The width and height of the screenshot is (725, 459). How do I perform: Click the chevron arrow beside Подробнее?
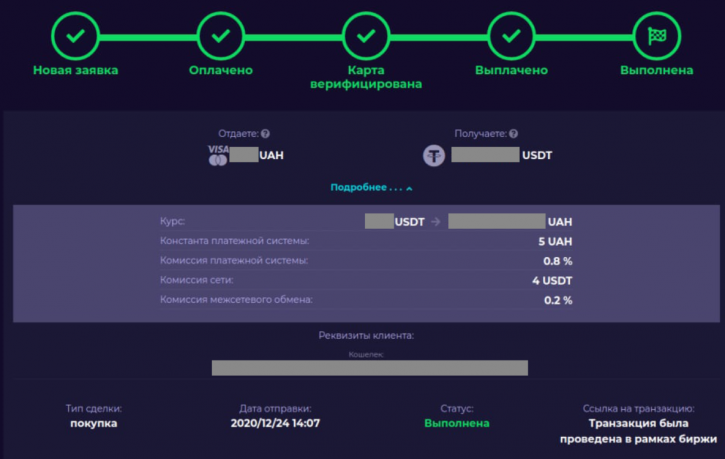point(409,188)
